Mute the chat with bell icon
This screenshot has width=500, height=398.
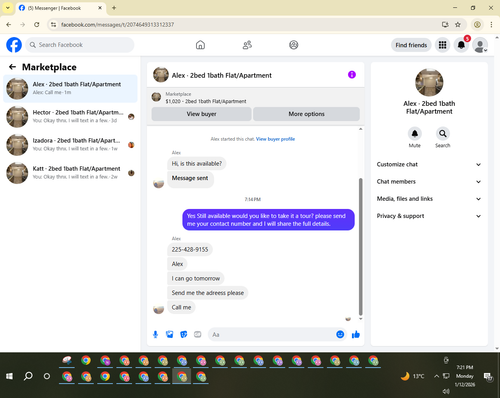415,134
